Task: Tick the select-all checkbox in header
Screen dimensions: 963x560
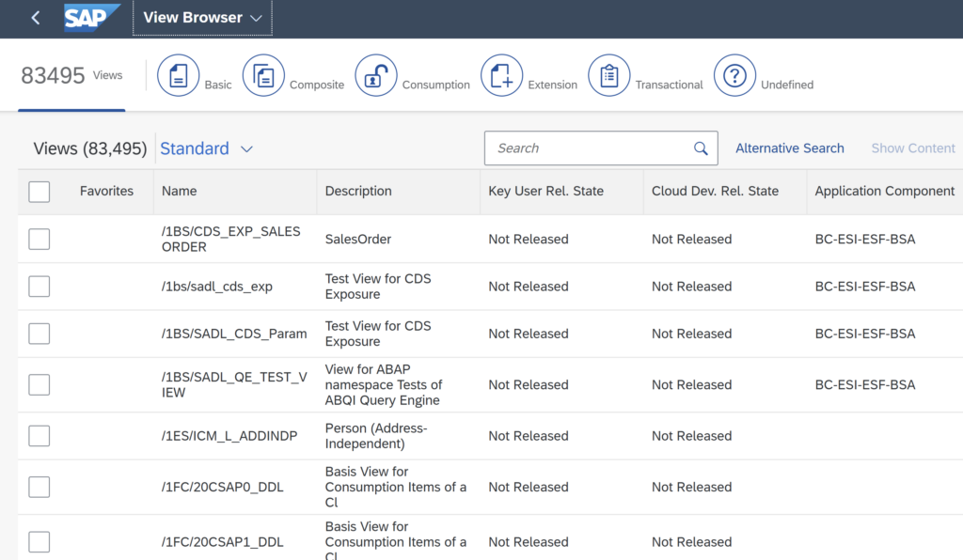Action: (x=39, y=192)
